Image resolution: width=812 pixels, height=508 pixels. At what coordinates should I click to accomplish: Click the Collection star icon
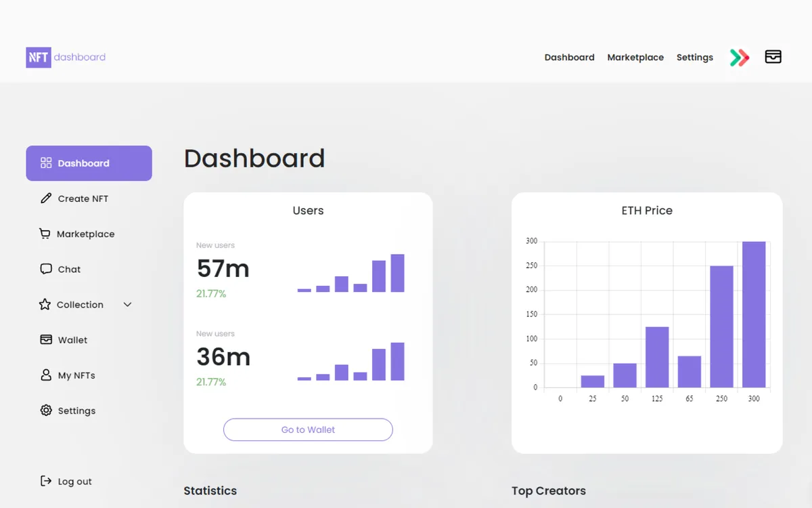[x=45, y=305]
